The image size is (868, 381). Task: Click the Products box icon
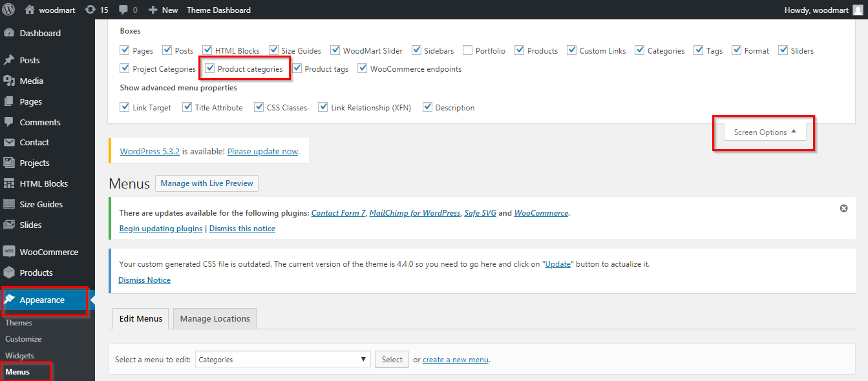[9, 273]
